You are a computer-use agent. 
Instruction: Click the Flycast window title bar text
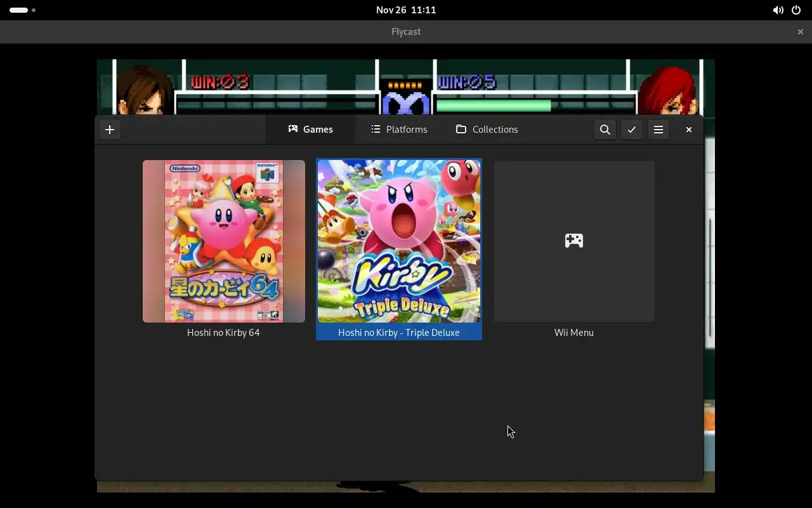(406, 32)
